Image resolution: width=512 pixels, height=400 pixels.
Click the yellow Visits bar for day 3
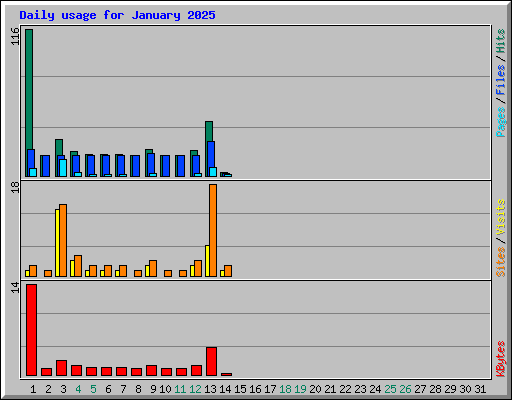tap(57, 243)
